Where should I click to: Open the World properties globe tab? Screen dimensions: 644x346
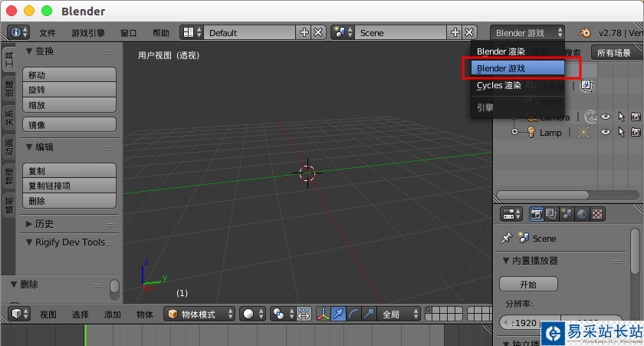click(582, 214)
